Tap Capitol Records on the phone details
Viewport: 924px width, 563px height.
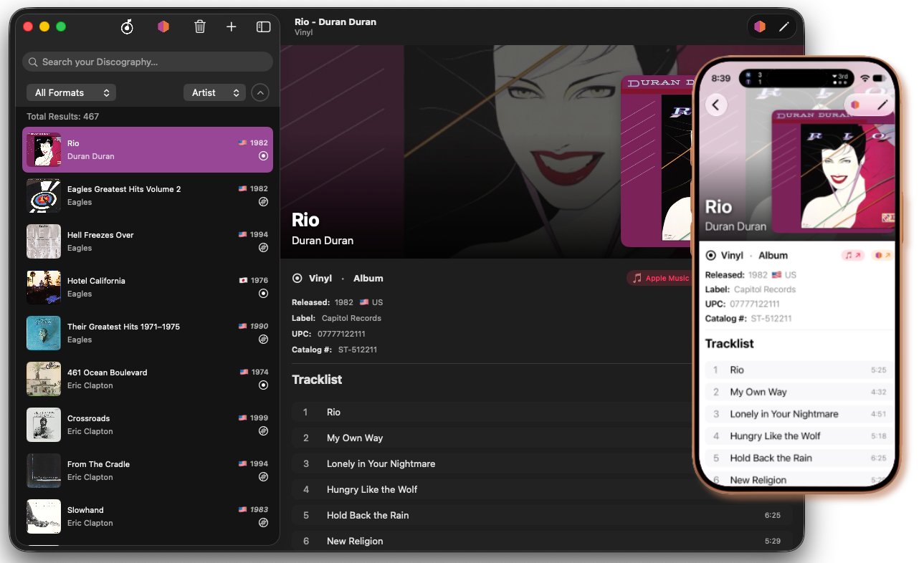coord(765,289)
